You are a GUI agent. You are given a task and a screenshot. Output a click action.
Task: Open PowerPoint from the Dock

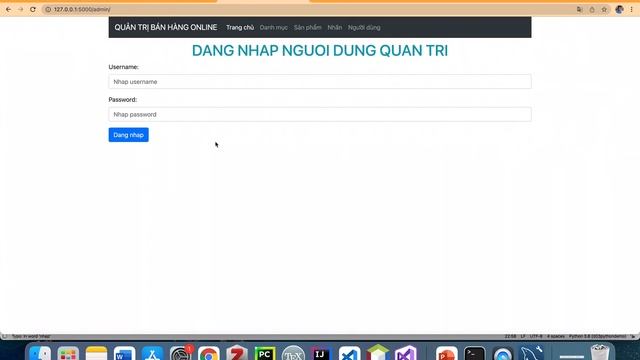447,353
